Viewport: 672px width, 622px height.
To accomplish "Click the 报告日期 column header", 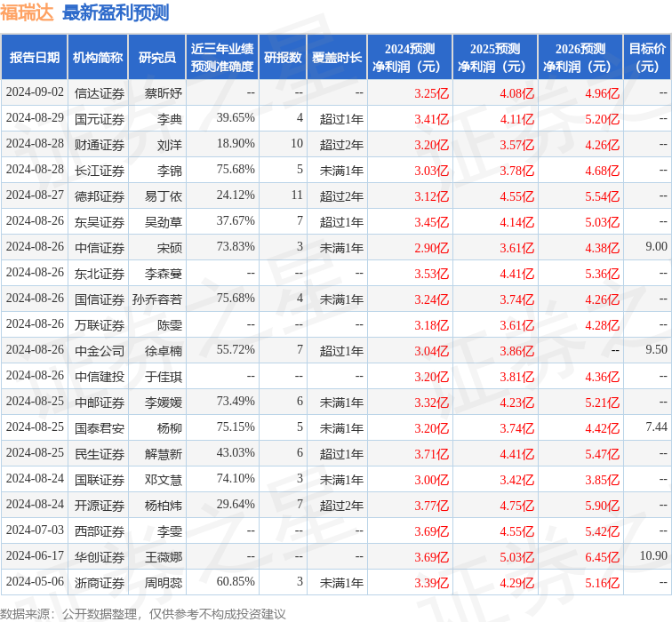I will (35, 58).
